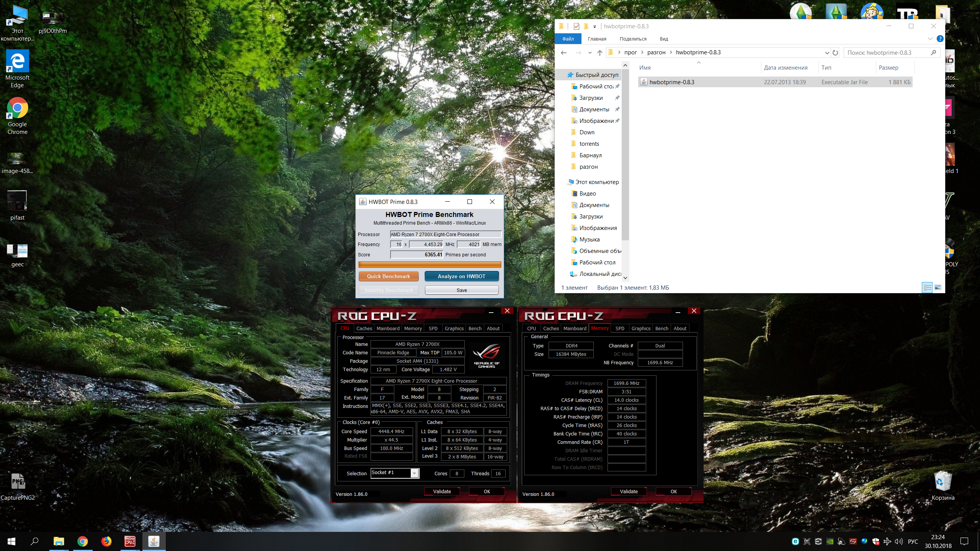This screenshot has width=980, height=551.
Task: Open the torrents folder in navigation pane
Action: (589, 143)
